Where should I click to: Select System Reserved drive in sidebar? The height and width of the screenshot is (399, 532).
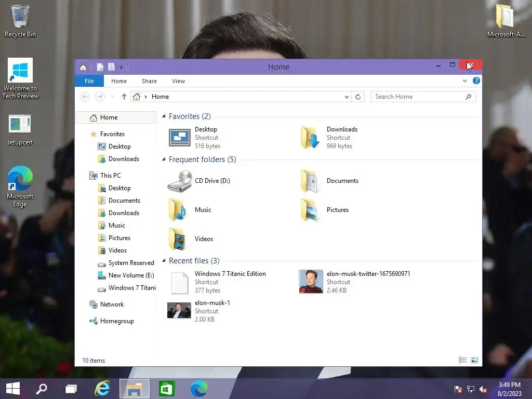131,263
